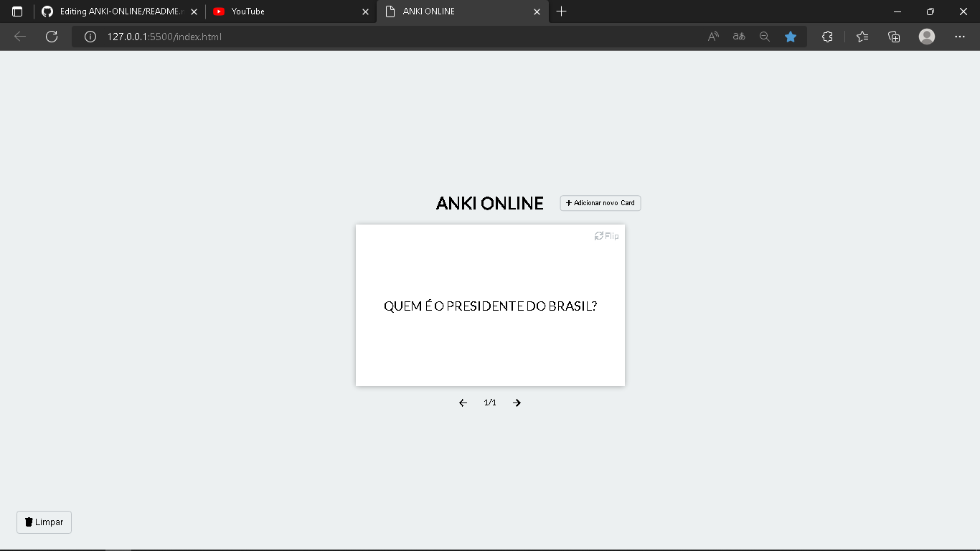The image size is (980, 551).
Task: Open the browser profile avatar
Action: 926,36
